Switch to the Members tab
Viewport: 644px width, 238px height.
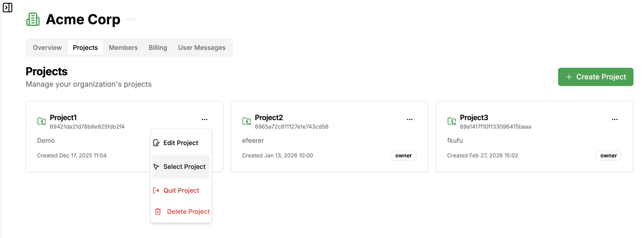pyautogui.click(x=123, y=48)
